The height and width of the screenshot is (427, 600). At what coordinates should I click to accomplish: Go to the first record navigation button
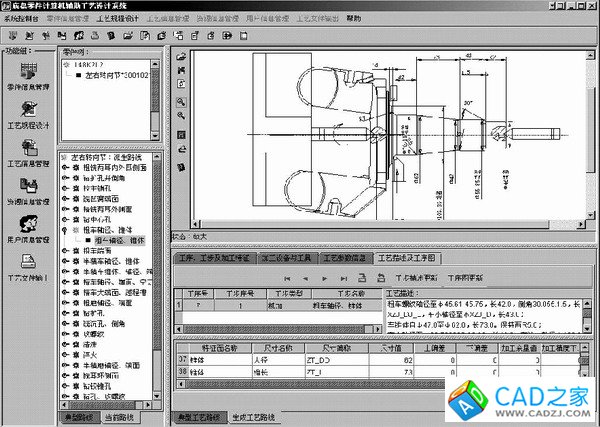(x=288, y=277)
